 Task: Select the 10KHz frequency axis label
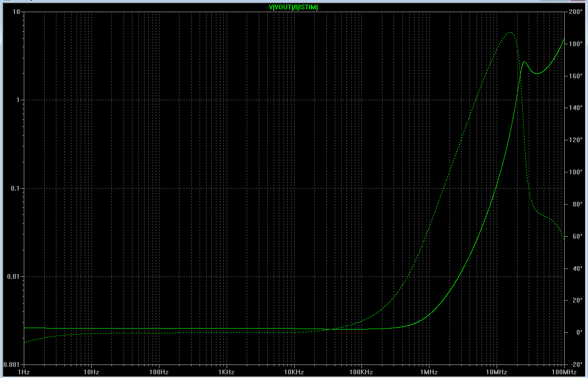(294, 372)
